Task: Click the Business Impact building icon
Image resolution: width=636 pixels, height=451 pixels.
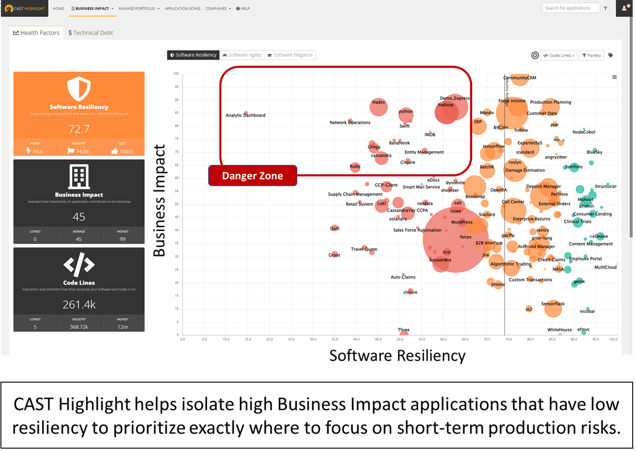Action: (78, 176)
